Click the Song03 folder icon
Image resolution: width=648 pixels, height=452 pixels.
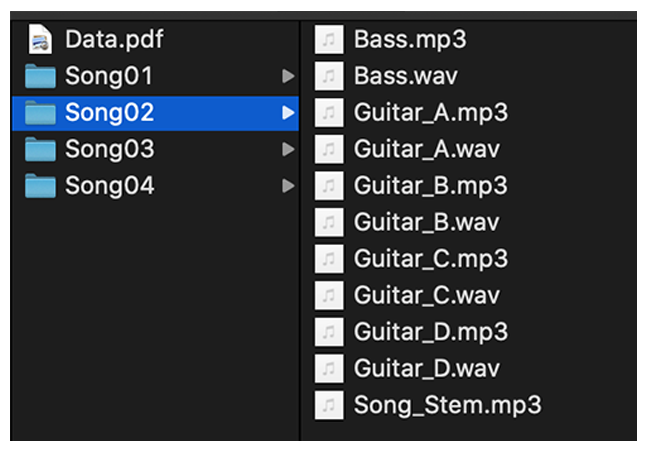40,149
